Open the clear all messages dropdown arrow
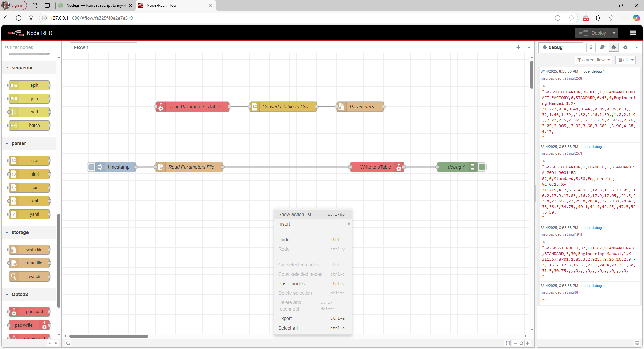This screenshot has width=644, height=349. click(632, 60)
